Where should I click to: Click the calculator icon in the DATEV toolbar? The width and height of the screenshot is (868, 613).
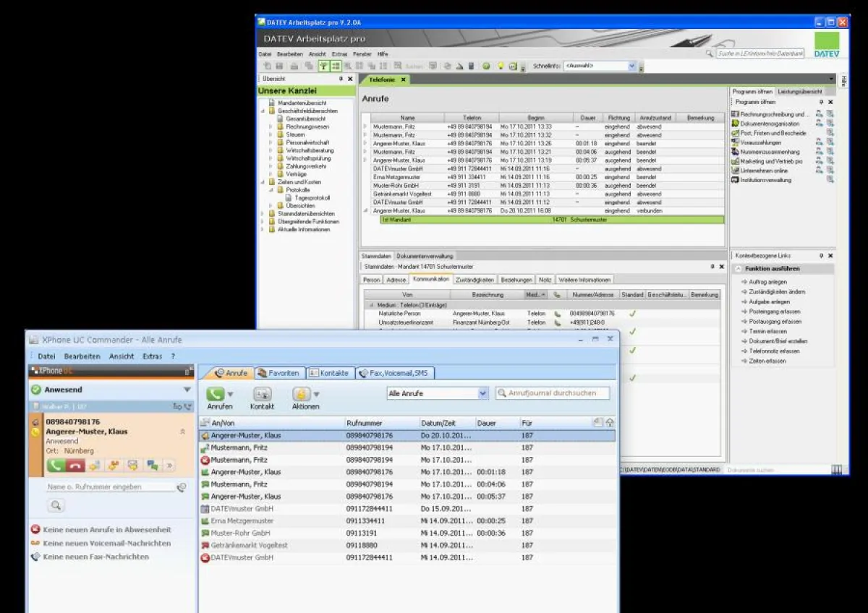(471, 66)
